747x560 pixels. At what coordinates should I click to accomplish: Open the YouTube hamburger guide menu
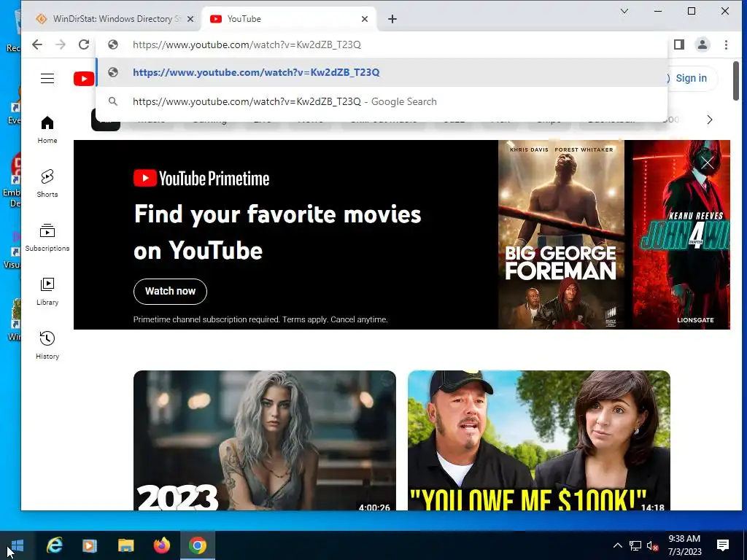47,79
